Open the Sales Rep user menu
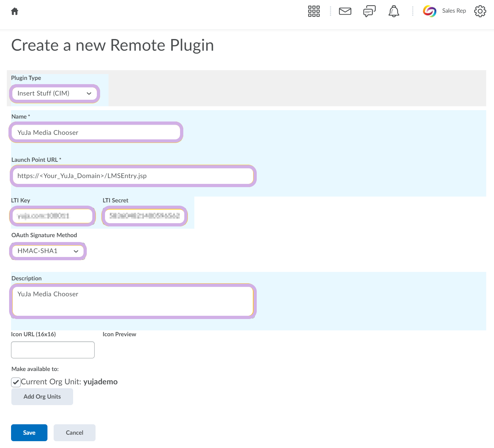Image resolution: width=494 pixels, height=448 pixels. [454, 11]
